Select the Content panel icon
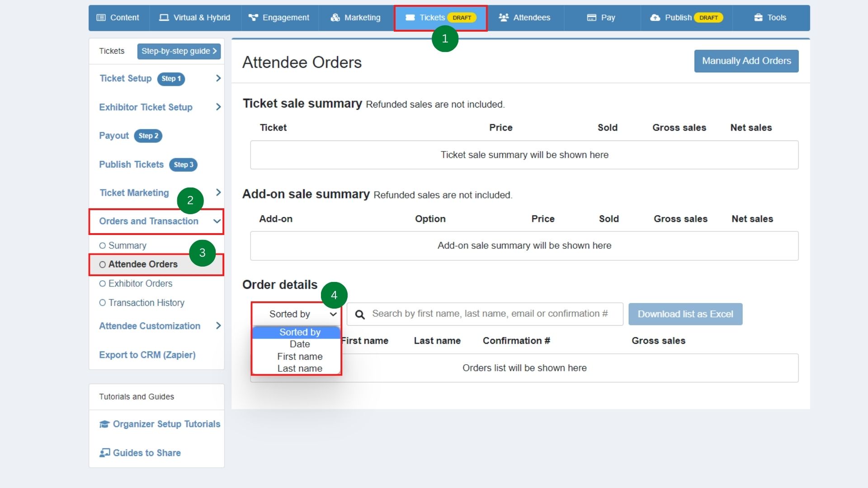Image resolution: width=868 pixels, height=488 pixels. 101,18
